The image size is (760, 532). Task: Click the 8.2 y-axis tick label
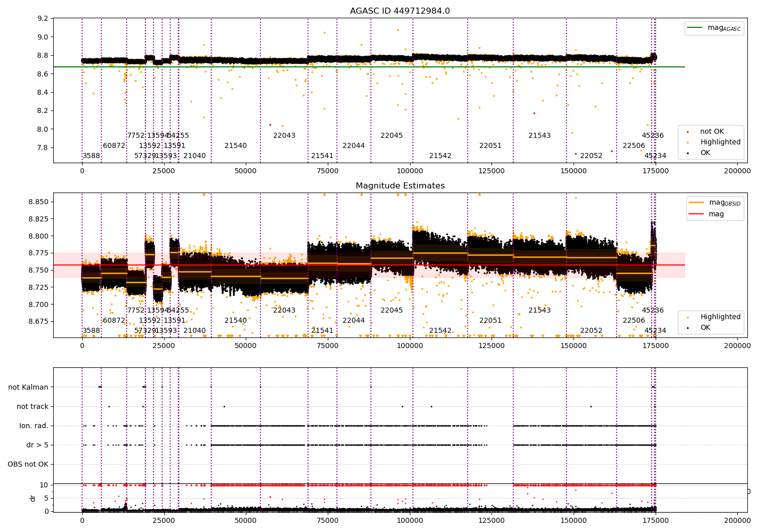[43, 111]
